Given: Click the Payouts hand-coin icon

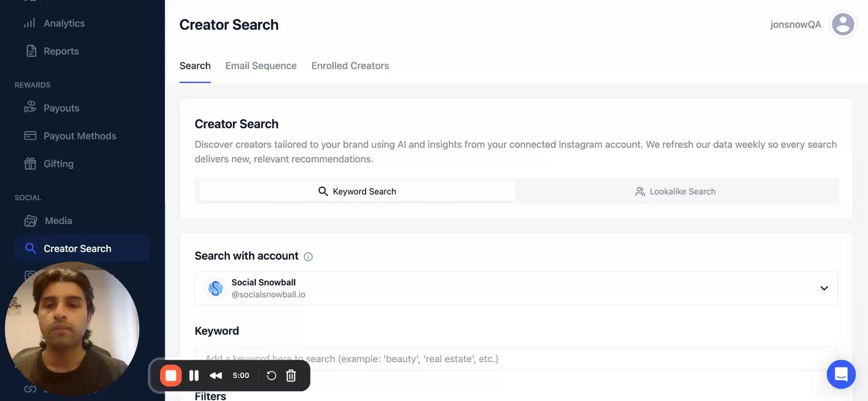Looking at the screenshot, I should pos(30,108).
